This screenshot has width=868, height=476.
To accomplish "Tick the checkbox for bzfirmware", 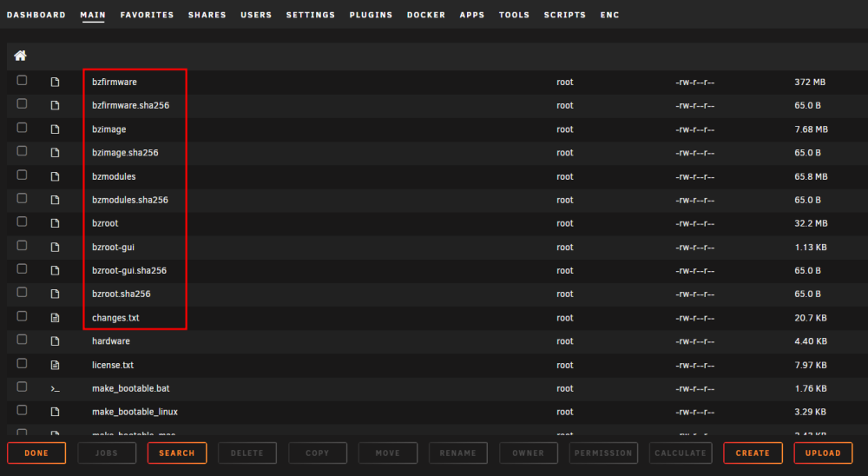I will [x=22, y=81].
